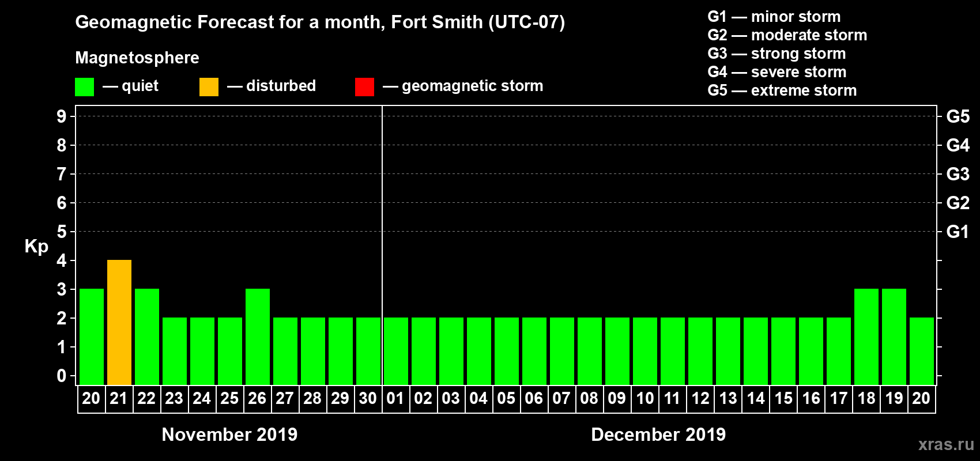The image size is (980, 461).
Task: Click the Kp axis title
Action: pyautogui.click(x=36, y=246)
